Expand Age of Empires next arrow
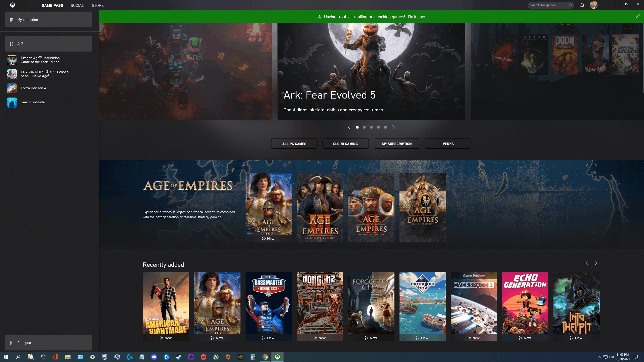Screen dimensions: 644x362 596,166
